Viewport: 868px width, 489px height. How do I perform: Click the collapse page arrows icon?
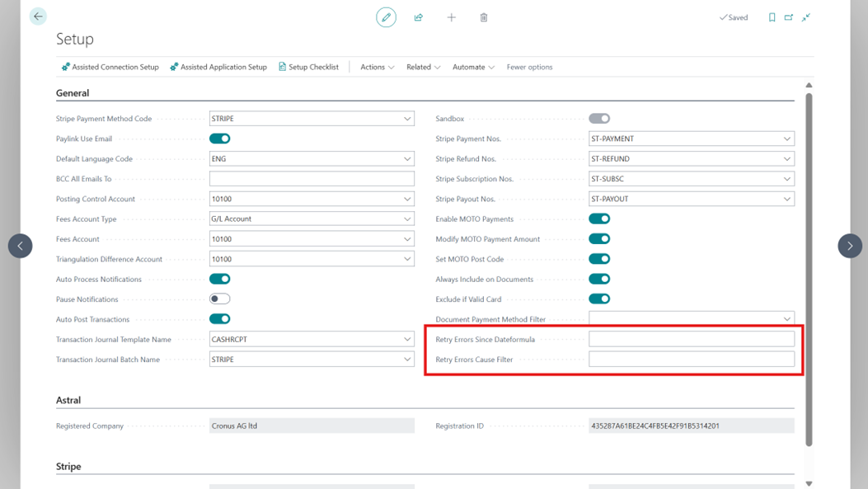pyautogui.click(x=806, y=17)
